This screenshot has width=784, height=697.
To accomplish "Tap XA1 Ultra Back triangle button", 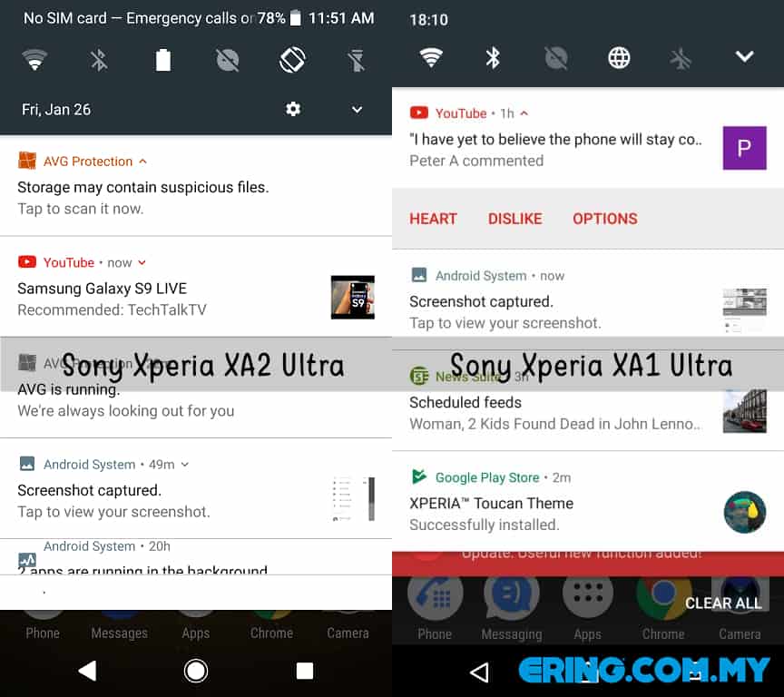I will (480, 672).
